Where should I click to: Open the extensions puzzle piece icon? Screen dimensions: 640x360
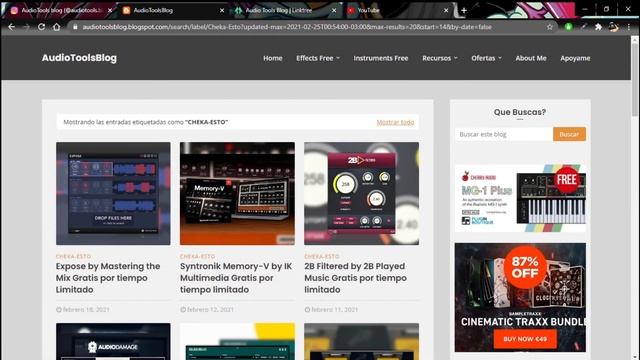pos(598,27)
